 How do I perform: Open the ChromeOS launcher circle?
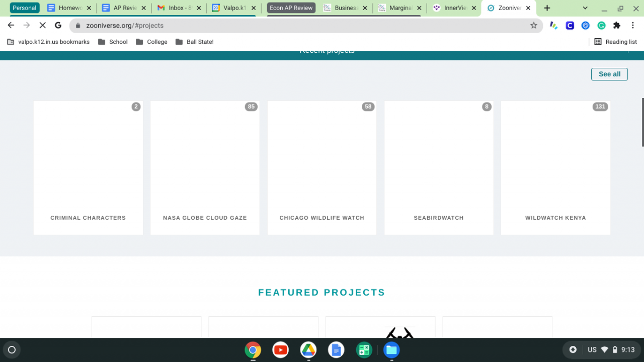(12, 350)
